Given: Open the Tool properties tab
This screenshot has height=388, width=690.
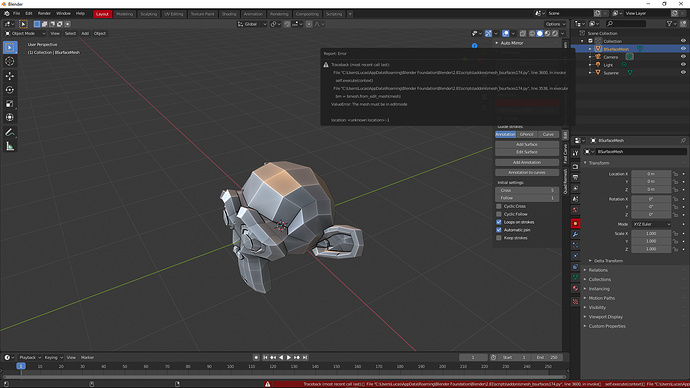Looking at the screenshot, I should 575,153.
